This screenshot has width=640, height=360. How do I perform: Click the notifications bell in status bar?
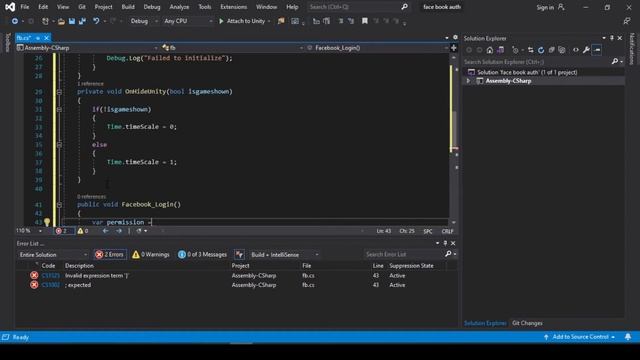pos(628,337)
